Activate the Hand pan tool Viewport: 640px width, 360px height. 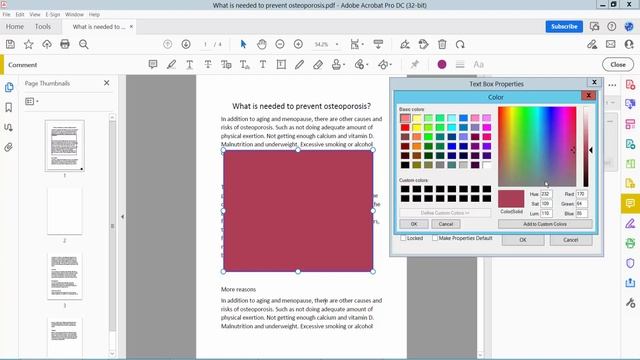262,44
